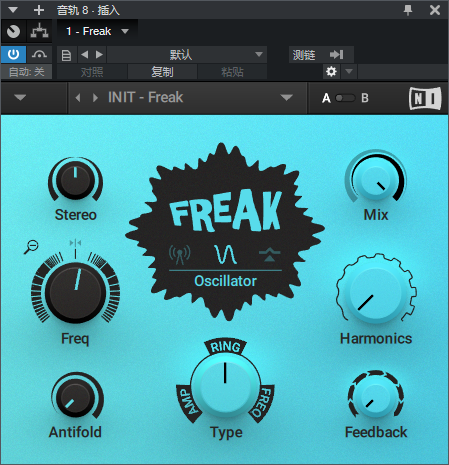Screen dimensions: 449x465
Task: Toggle the plugin power bypass button
Action: point(13,54)
